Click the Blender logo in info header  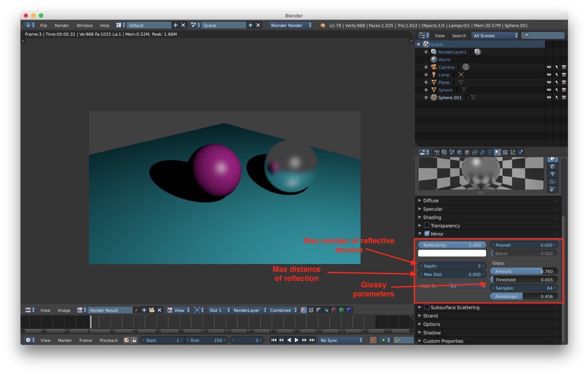pyautogui.click(x=323, y=25)
